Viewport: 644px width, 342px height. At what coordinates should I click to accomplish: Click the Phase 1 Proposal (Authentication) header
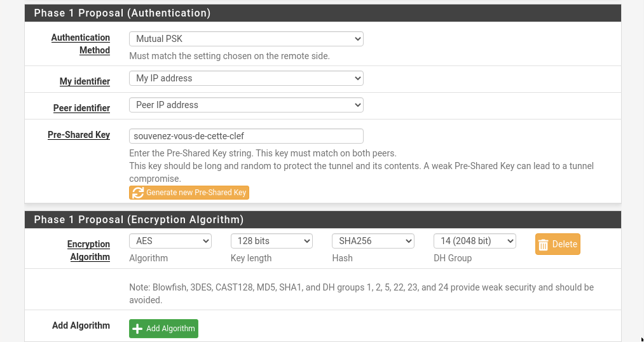(x=122, y=13)
